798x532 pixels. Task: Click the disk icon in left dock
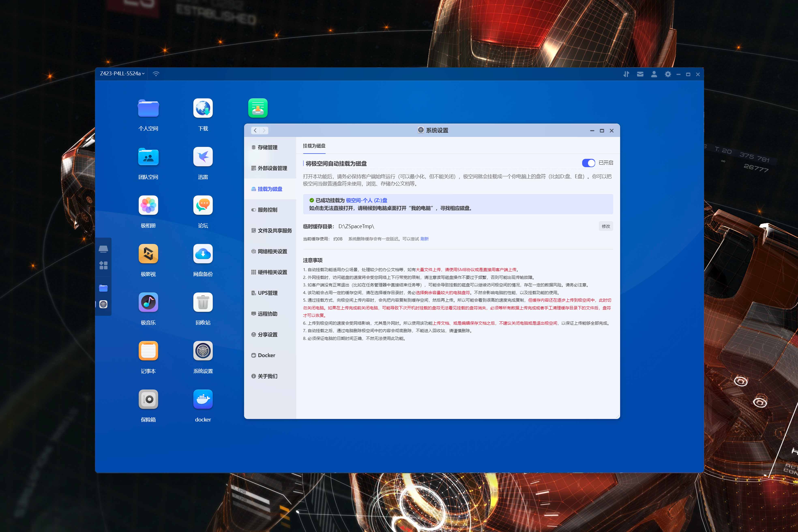coord(103,249)
